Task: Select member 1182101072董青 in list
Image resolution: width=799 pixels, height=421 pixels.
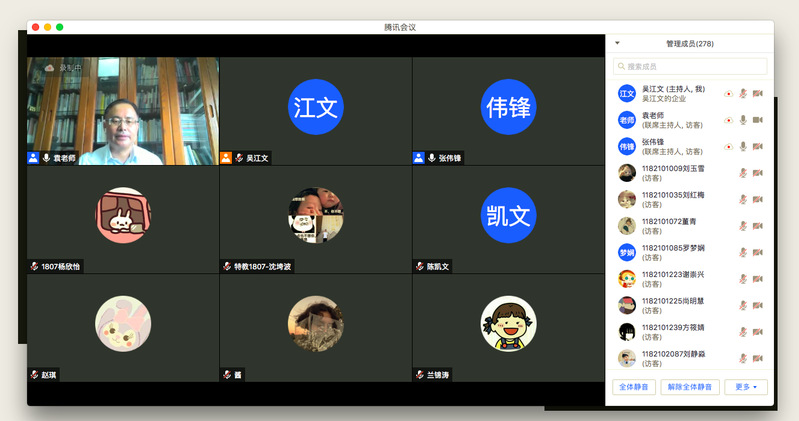Action: pyautogui.click(x=670, y=225)
